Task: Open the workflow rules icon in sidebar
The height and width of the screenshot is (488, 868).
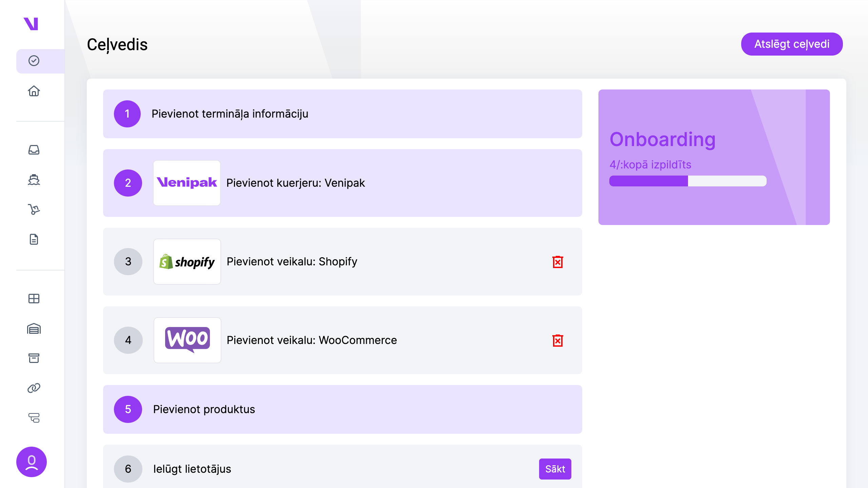Action: pyautogui.click(x=34, y=418)
